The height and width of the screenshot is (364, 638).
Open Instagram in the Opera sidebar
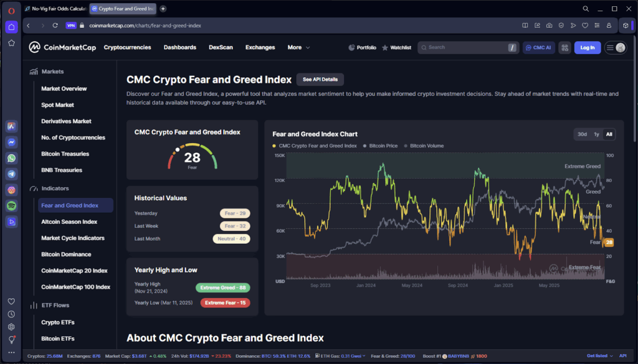click(x=11, y=190)
